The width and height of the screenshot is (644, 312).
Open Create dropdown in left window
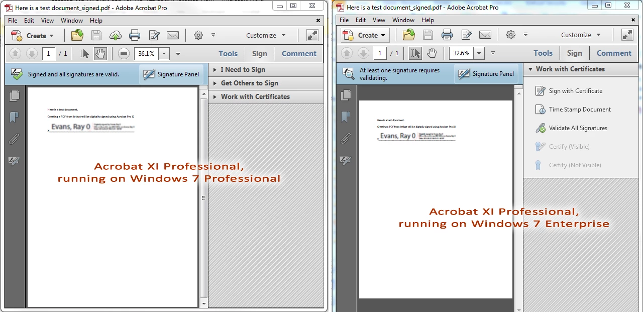pos(32,35)
